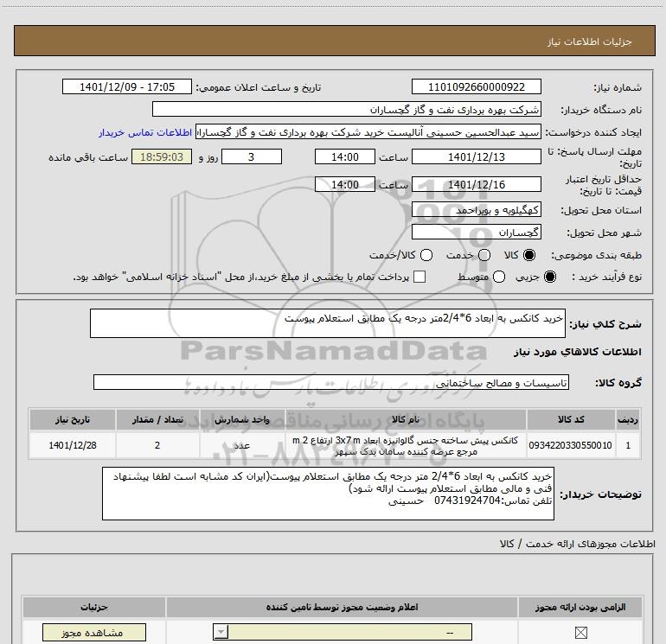Screen dimensions: 666x644
Task: Click the price validity date 1401/12/16
Action: pyautogui.click(x=476, y=185)
